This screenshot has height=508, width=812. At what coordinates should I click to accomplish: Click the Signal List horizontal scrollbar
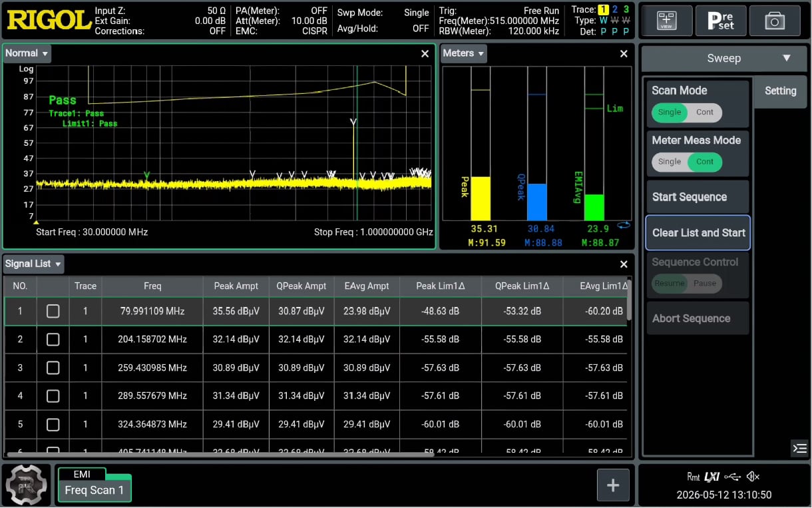[x=220, y=454]
